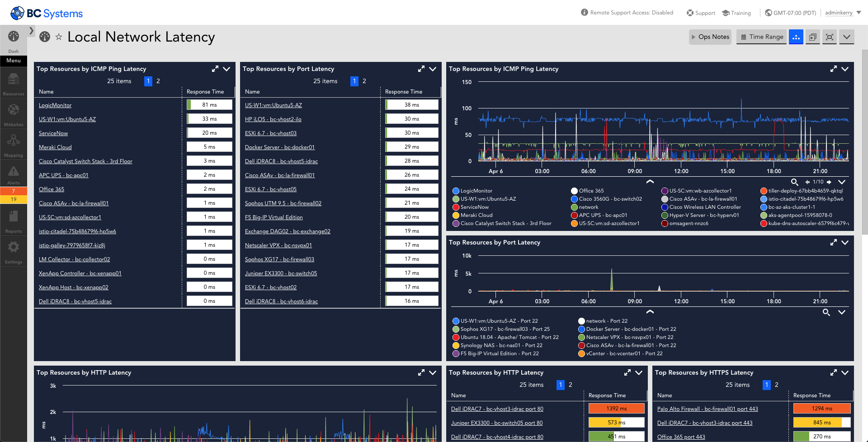Open dashboard options chevron dropdown
The width and height of the screenshot is (868, 442).
(847, 37)
